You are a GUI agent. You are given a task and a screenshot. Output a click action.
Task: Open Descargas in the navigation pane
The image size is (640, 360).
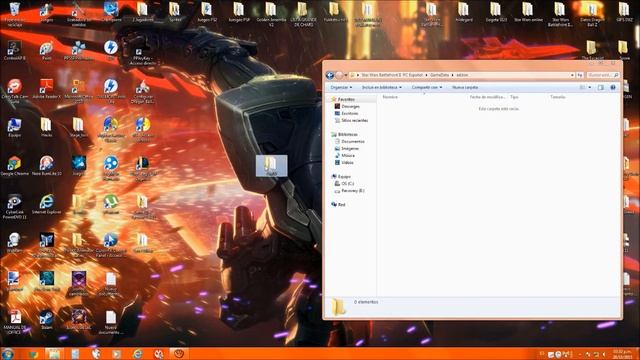[350, 107]
